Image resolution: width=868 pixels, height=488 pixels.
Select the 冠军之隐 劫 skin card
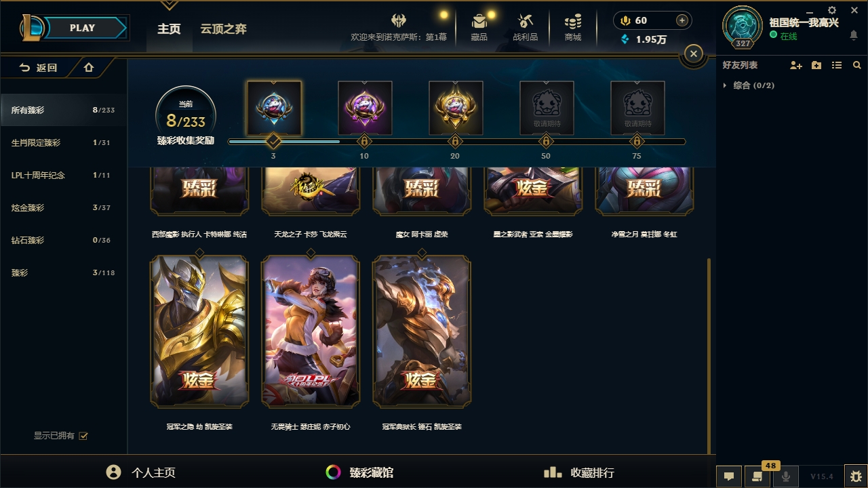point(199,331)
